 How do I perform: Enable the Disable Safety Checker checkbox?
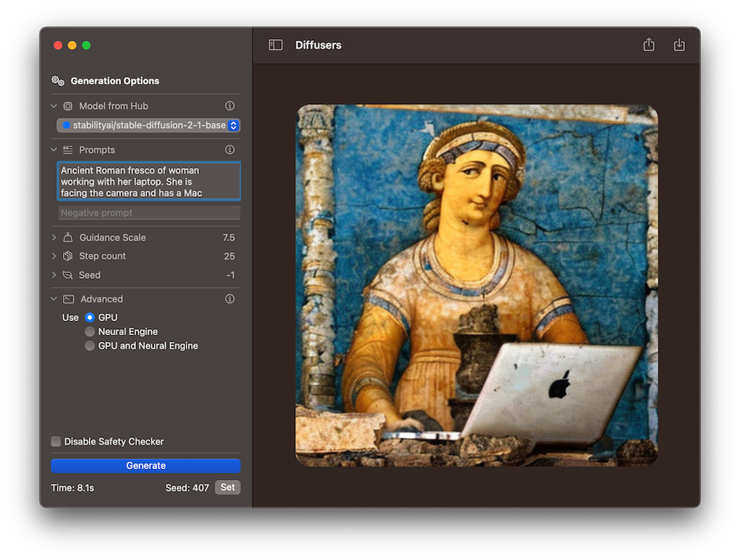point(55,441)
